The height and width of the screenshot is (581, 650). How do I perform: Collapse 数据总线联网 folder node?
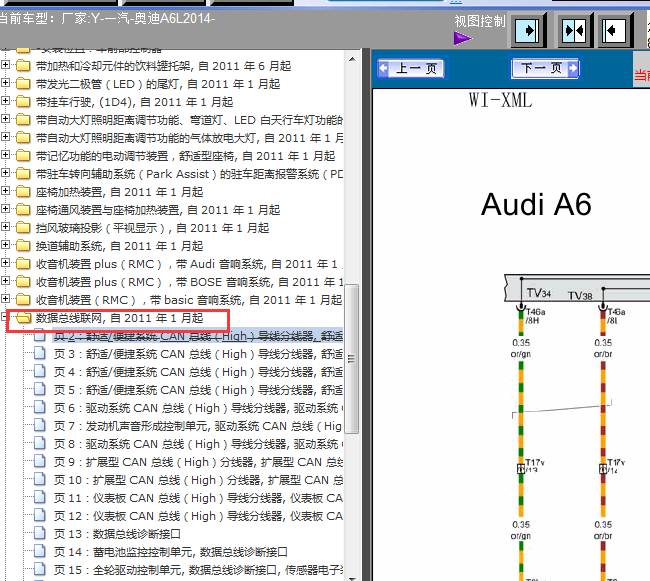5,317
